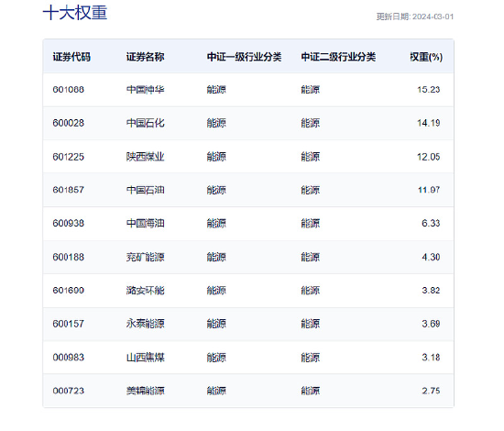The height and width of the screenshot is (431, 504).
Task: Click weight value 6.33
Action: (431, 223)
